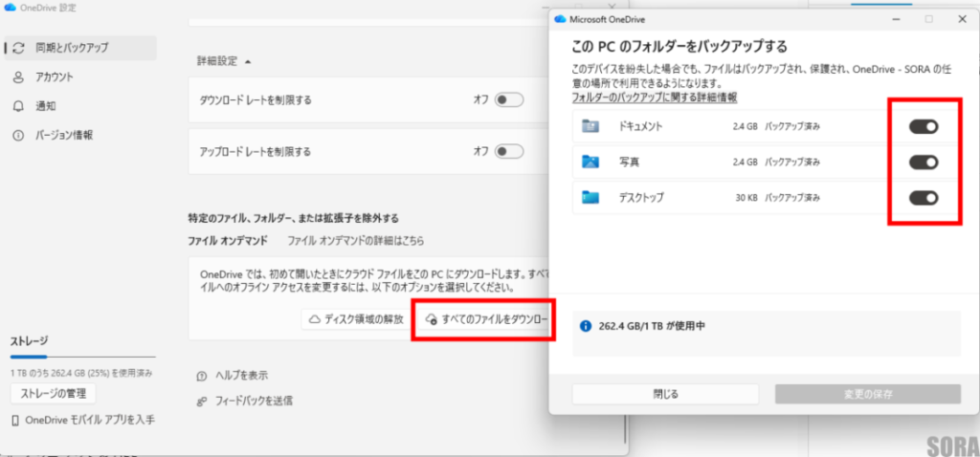Click the cloud icon in the Microsoft OneDrive dialog title
The image size is (980, 457).
coord(560,19)
